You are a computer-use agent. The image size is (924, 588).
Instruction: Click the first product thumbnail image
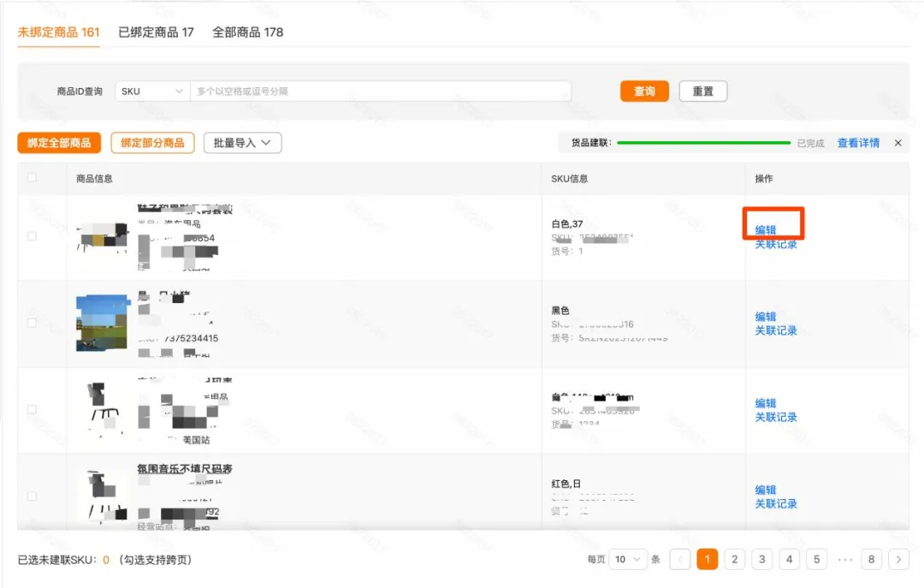click(103, 238)
